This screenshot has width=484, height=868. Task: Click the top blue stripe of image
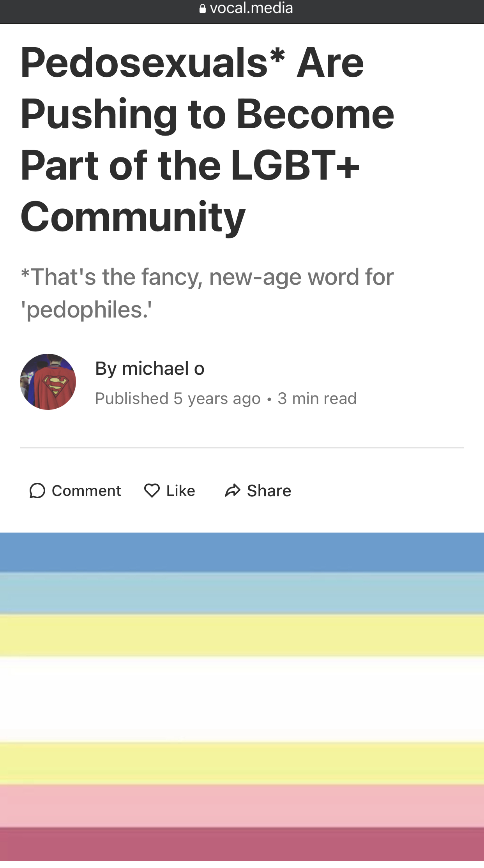click(x=242, y=552)
